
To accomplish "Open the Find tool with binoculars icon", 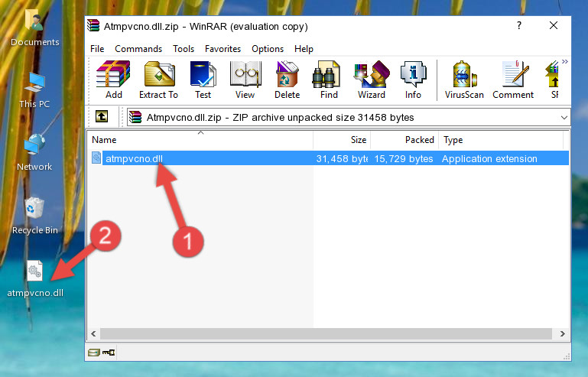I will pyautogui.click(x=329, y=80).
